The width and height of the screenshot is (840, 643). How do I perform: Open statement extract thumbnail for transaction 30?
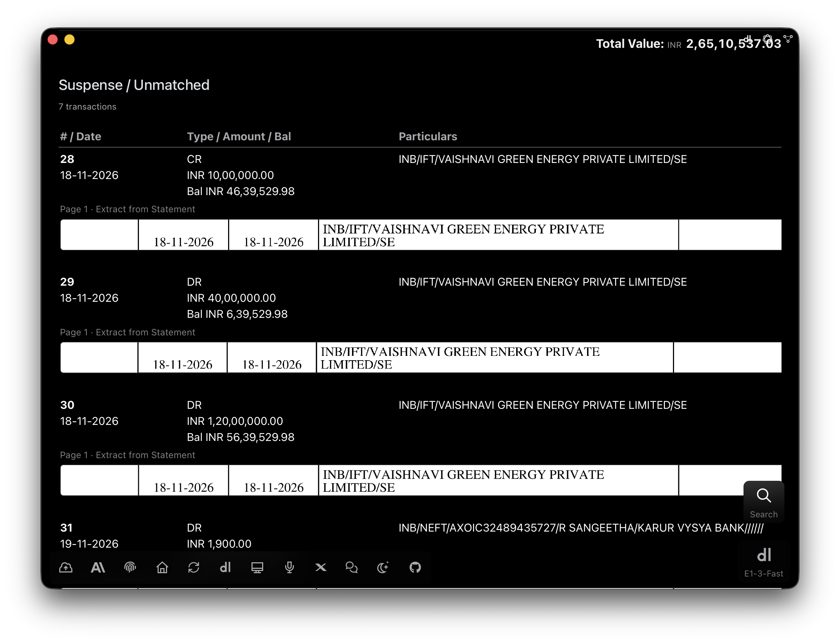coord(420,480)
